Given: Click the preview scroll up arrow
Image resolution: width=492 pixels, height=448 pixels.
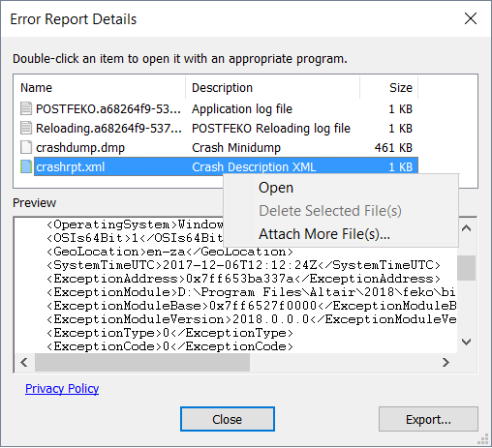Looking at the screenshot, I should 467,228.
